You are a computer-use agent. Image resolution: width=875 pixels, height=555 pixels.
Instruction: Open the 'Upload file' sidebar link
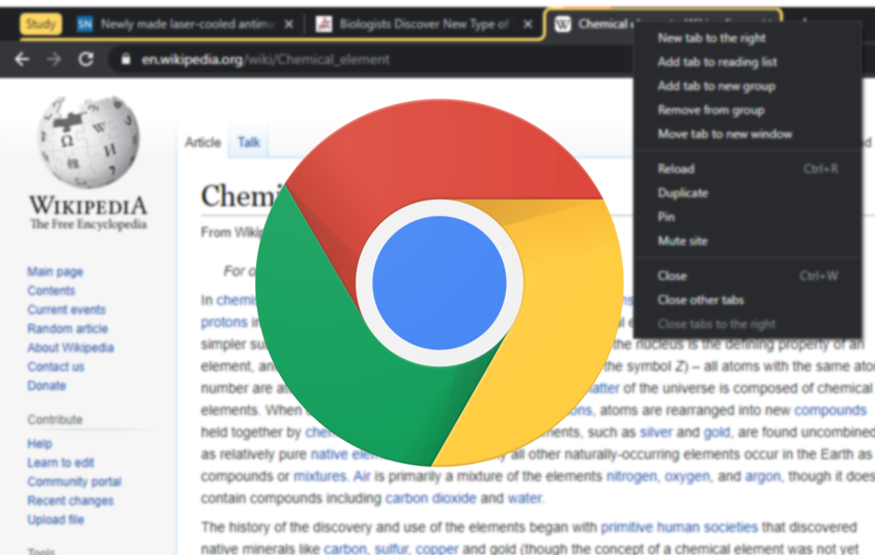click(55, 519)
